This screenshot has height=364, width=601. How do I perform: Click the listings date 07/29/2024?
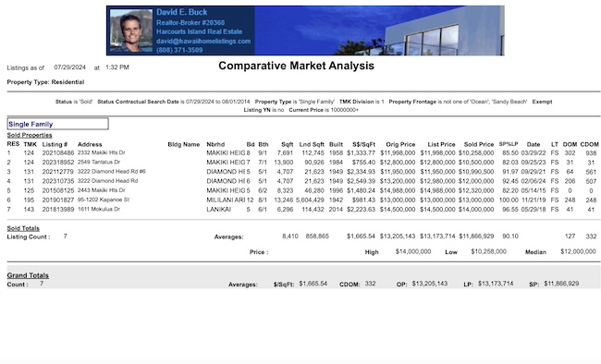click(x=69, y=67)
